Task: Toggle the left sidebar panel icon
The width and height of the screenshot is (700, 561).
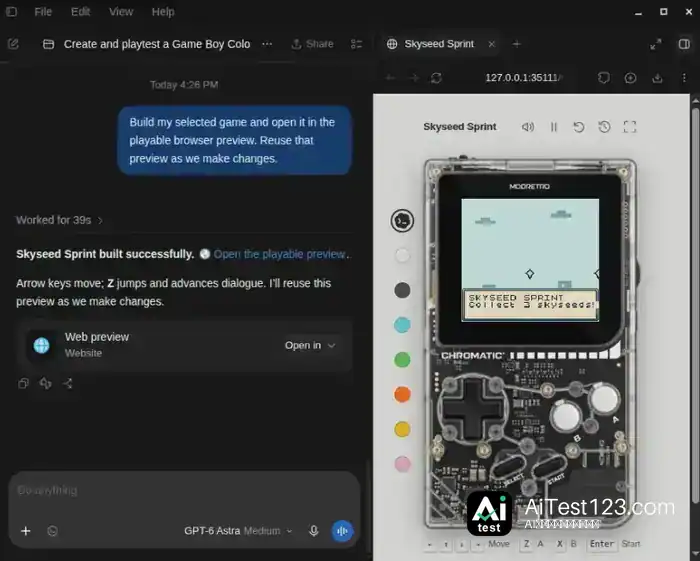Action: [x=12, y=12]
